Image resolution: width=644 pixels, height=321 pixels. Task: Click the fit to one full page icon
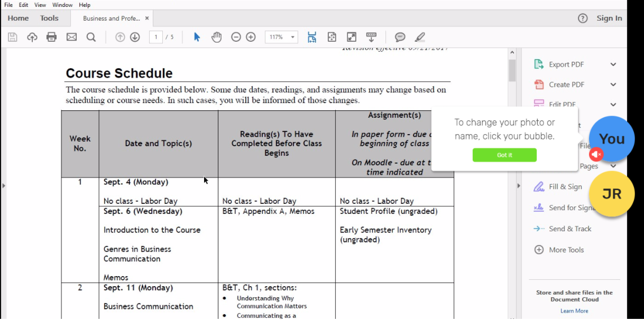[x=332, y=37]
